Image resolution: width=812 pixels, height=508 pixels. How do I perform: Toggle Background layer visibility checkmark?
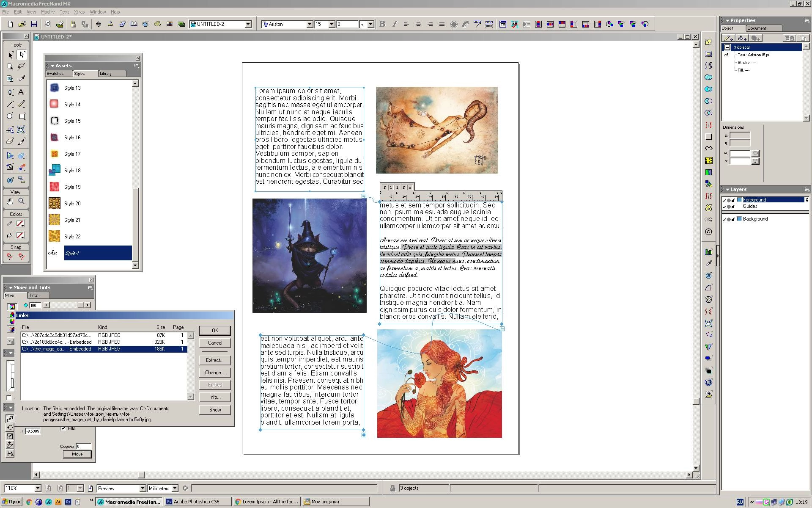(x=724, y=219)
